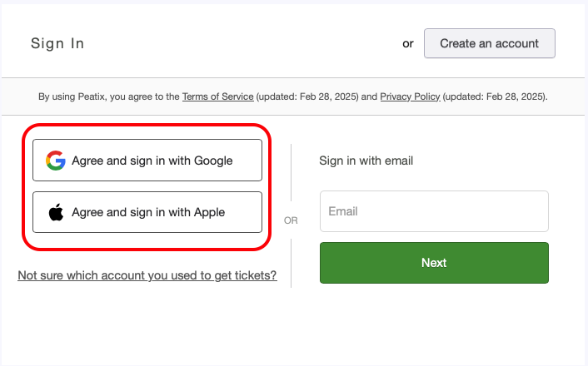
Task: Click the update date after Terms of Service
Action: click(307, 96)
